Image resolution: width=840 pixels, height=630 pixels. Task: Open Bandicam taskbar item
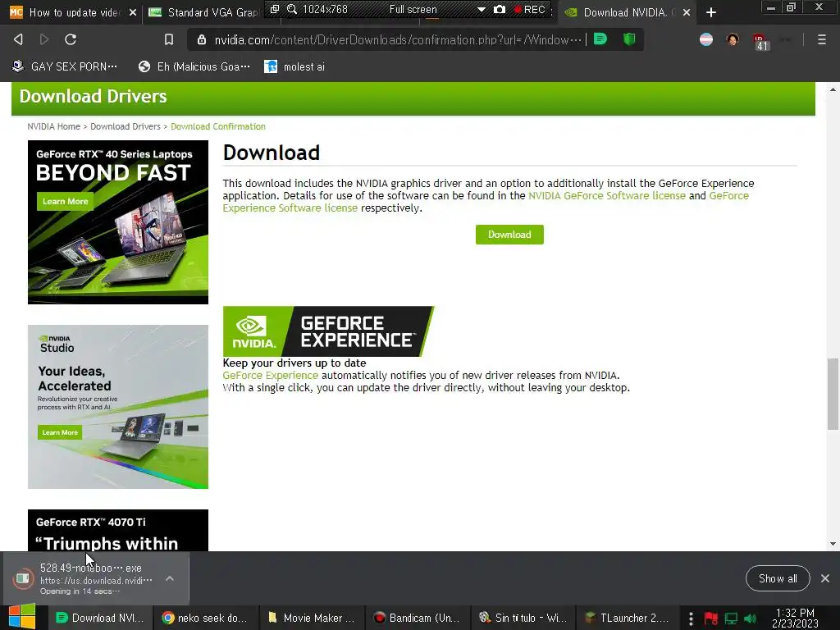click(x=418, y=618)
